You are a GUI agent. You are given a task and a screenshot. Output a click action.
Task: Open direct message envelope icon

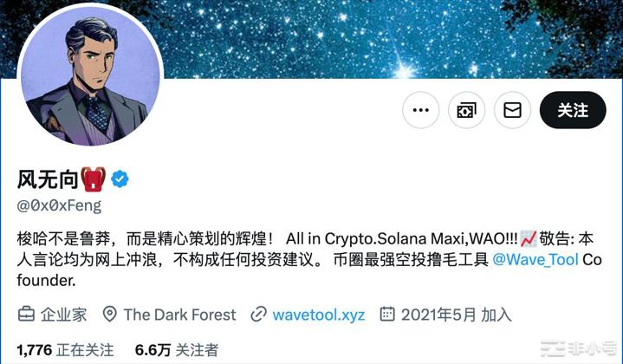pos(513,110)
